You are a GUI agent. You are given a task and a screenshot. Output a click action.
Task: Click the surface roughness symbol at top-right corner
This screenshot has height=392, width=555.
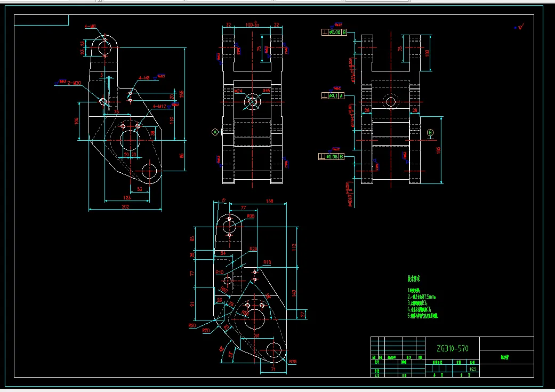pos(521,27)
